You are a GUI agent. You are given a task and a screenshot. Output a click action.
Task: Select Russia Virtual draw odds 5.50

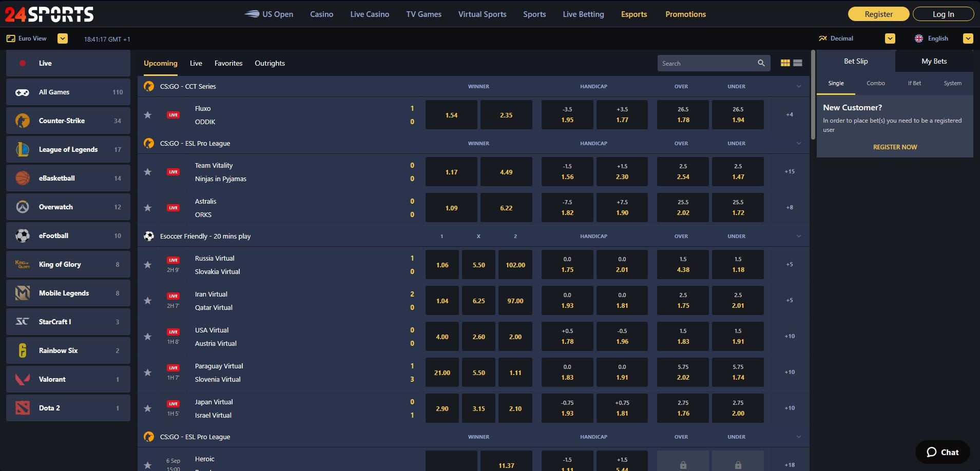click(478, 265)
